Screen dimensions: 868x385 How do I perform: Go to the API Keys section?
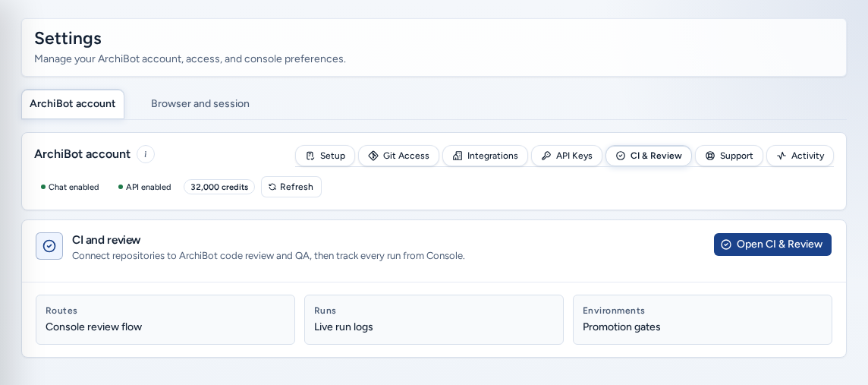tap(567, 156)
